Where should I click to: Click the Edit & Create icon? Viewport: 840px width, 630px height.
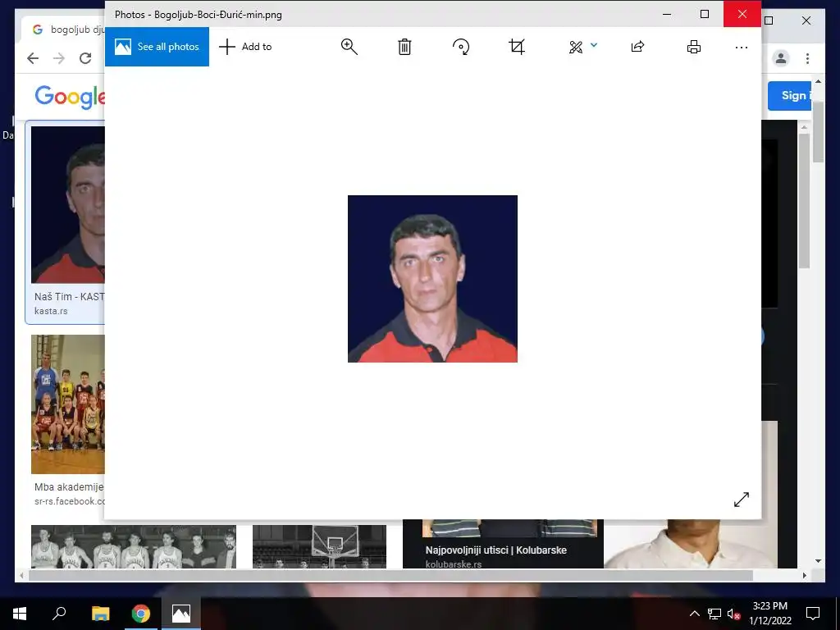tap(576, 47)
